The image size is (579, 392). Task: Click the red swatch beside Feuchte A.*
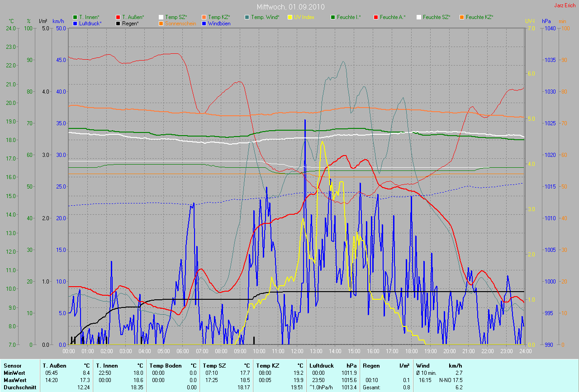point(376,17)
